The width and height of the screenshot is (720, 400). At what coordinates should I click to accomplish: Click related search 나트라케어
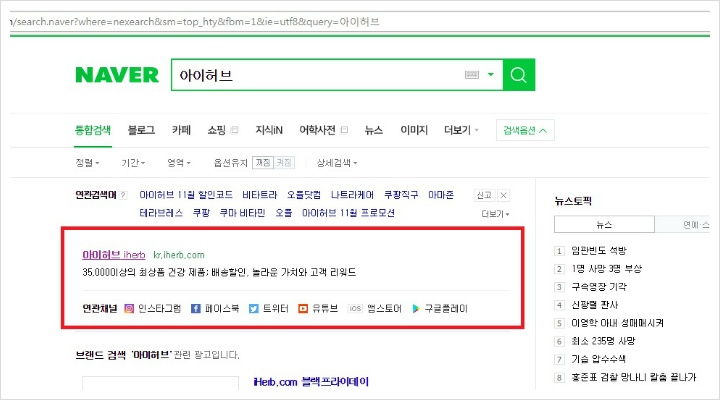[x=352, y=195]
